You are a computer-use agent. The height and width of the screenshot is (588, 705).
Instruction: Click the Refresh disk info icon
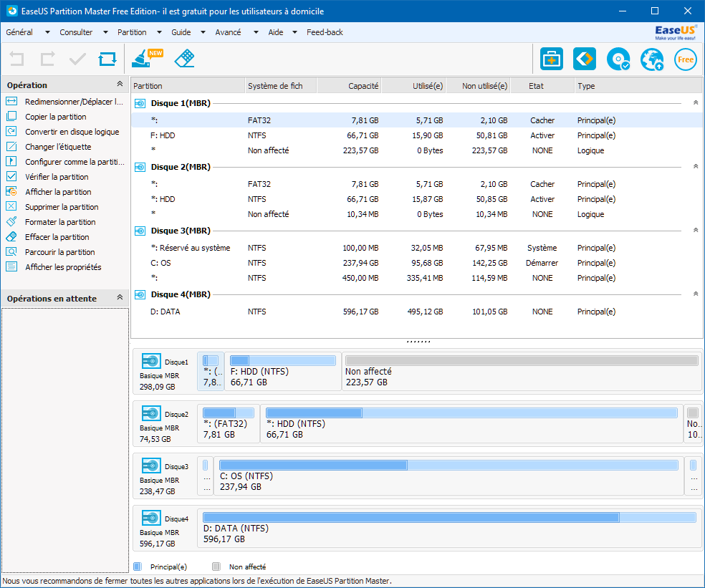(107, 59)
